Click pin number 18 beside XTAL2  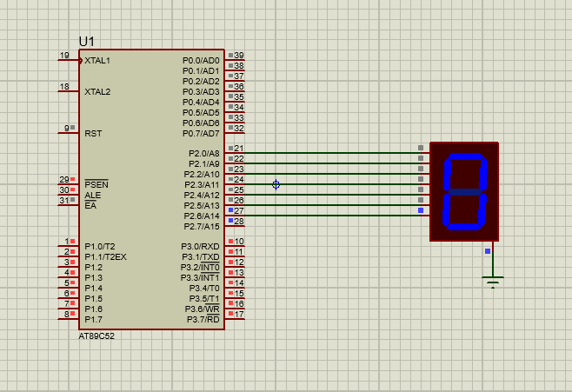coord(64,87)
